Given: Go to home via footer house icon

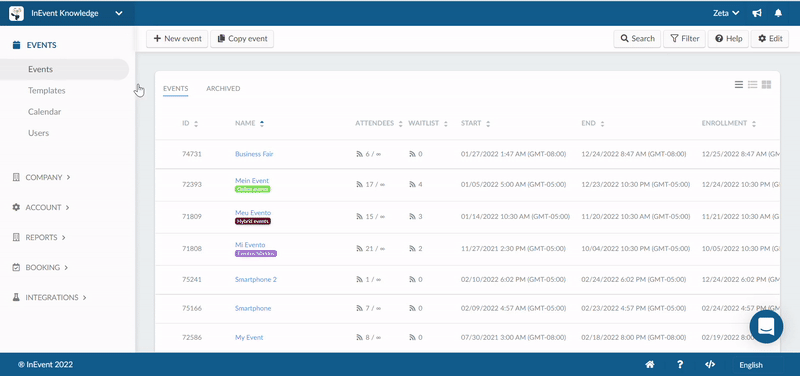Looking at the screenshot, I should [650, 364].
